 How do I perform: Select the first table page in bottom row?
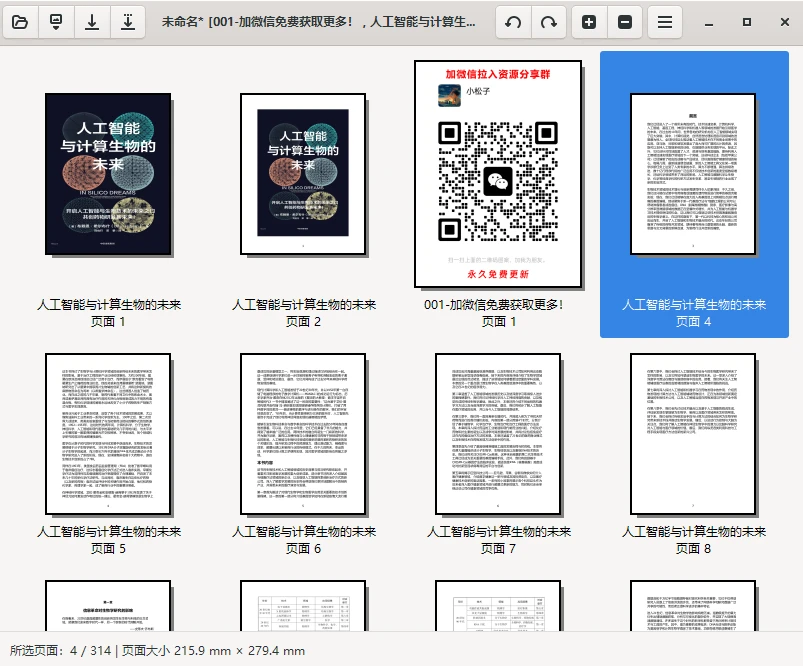click(x=303, y=606)
